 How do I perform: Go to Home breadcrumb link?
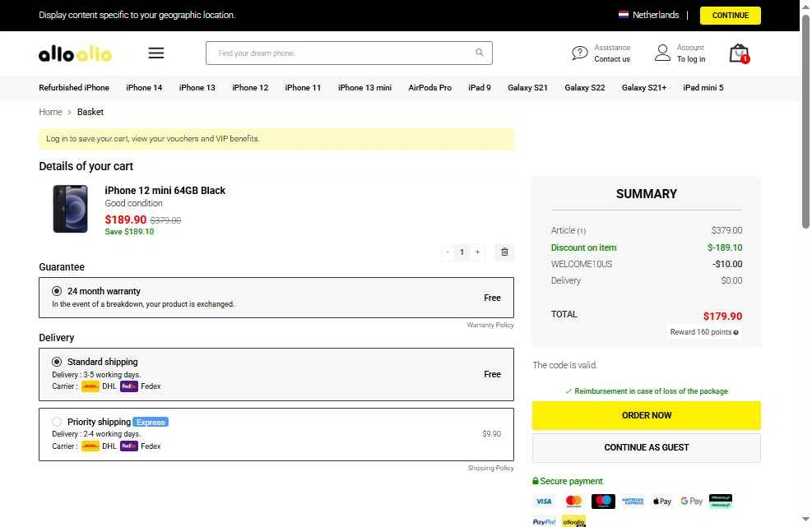(50, 112)
